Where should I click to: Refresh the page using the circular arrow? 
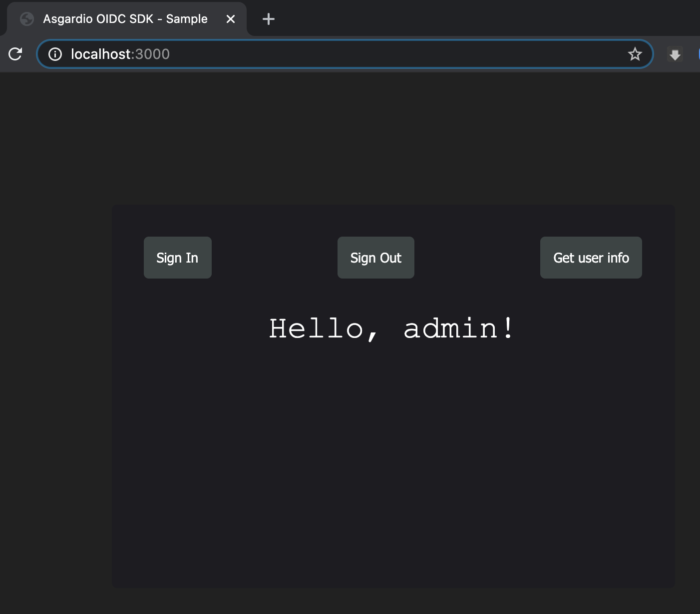click(15, 54)
